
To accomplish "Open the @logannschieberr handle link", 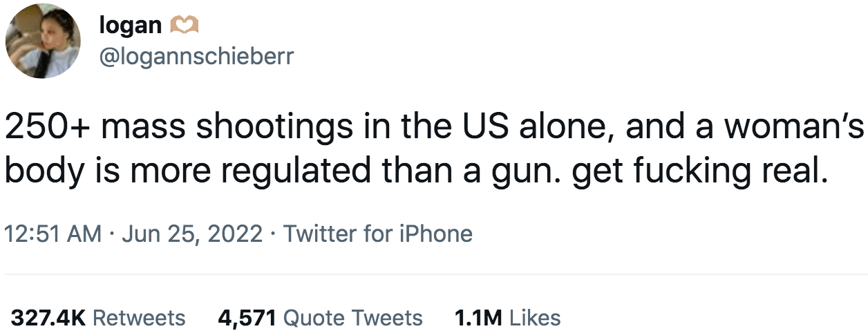I will pyautogui.click(x=197, y=57).
